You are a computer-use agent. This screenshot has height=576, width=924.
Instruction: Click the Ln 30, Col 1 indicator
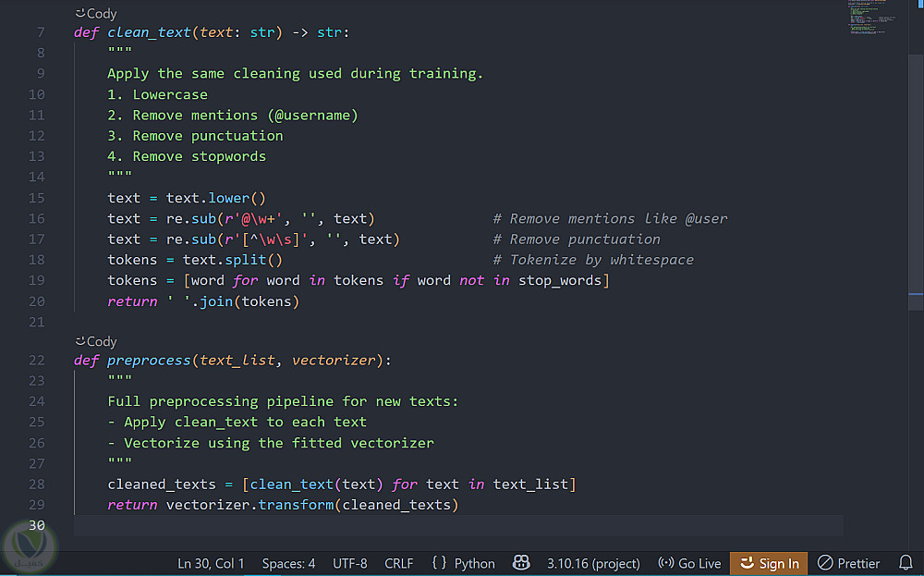211,563
